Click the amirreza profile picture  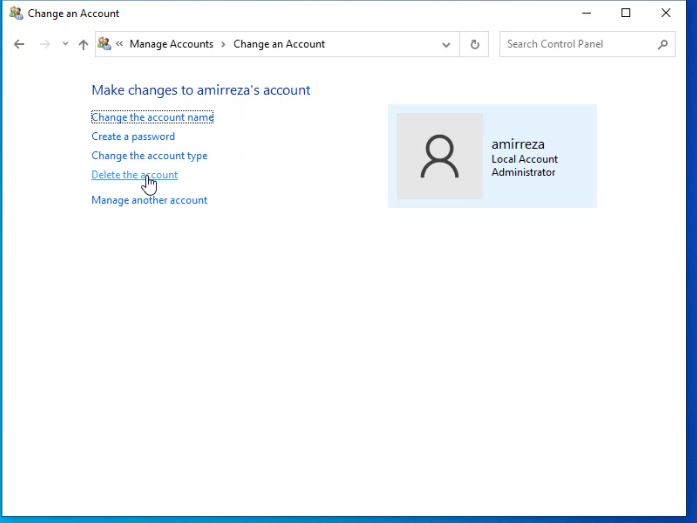[x=439, y=156]
